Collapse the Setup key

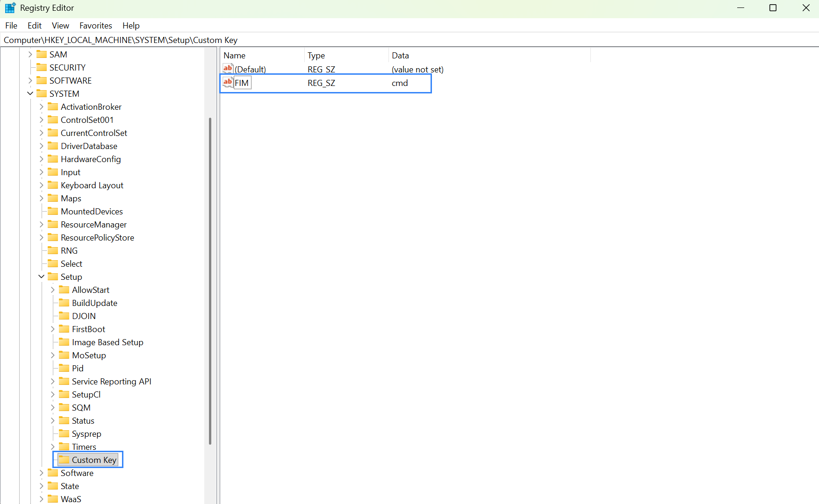pyautogui.click(x=42, y=277)
